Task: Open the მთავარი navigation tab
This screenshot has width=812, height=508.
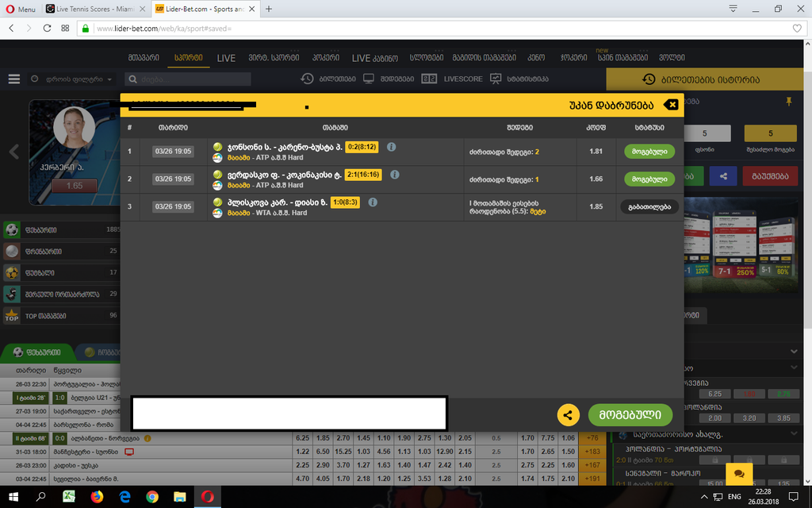Action: click(144, 57)
